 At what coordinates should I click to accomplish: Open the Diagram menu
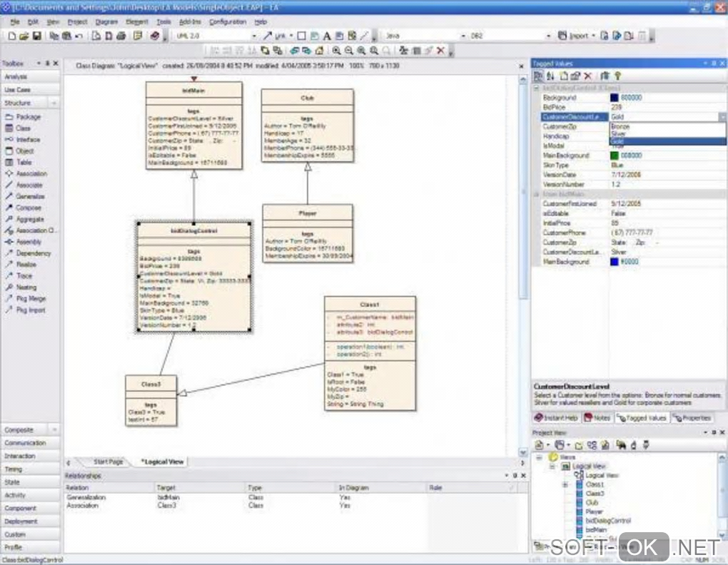coord(106,22)
